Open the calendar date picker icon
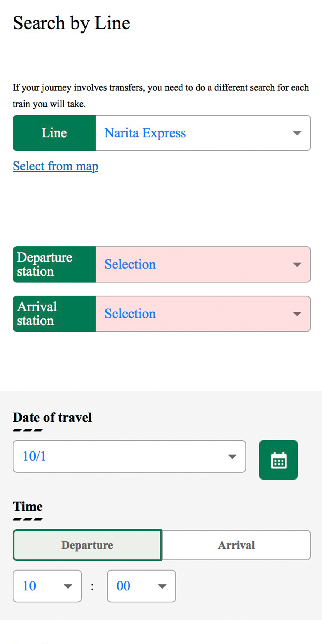 [x=278, y=460]
